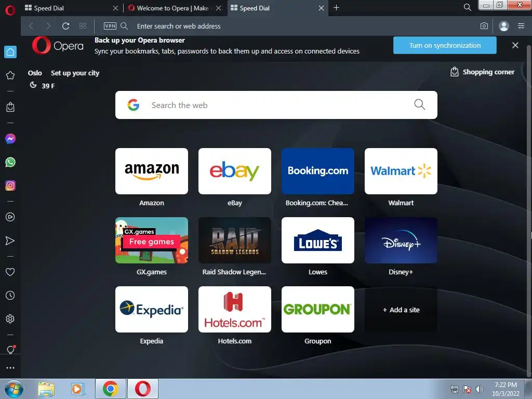Click the Search the web field

pos(276,105)
